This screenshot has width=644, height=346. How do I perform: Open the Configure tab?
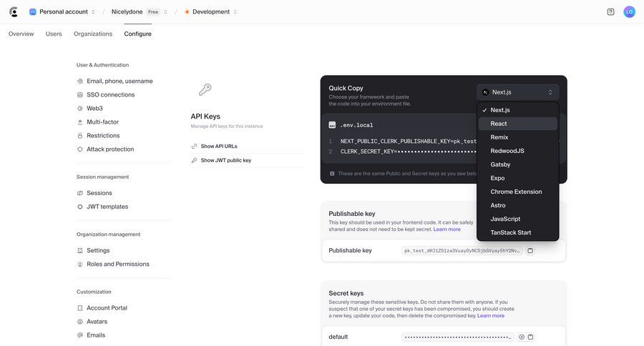point(137,34)
